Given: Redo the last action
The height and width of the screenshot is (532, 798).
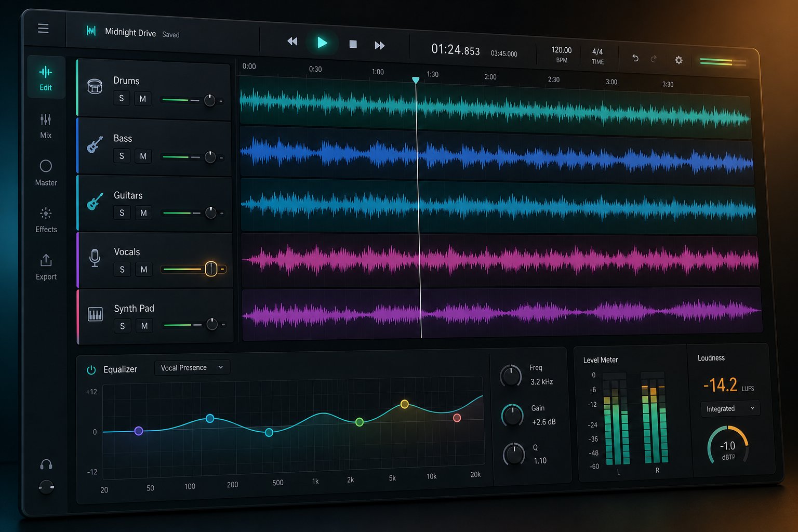Looking at the screenshot, I should click(654, 59).
